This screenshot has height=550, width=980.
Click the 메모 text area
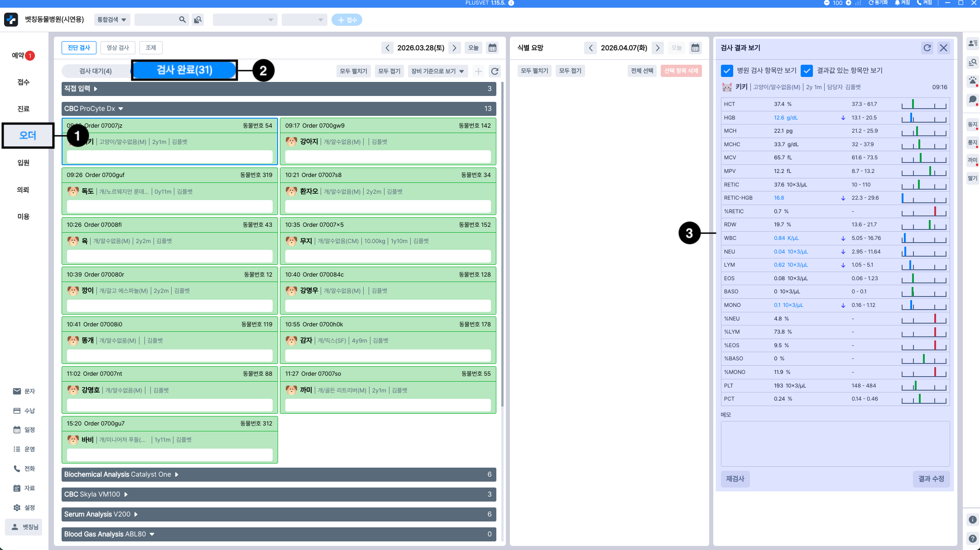click(x=835, y=444)
